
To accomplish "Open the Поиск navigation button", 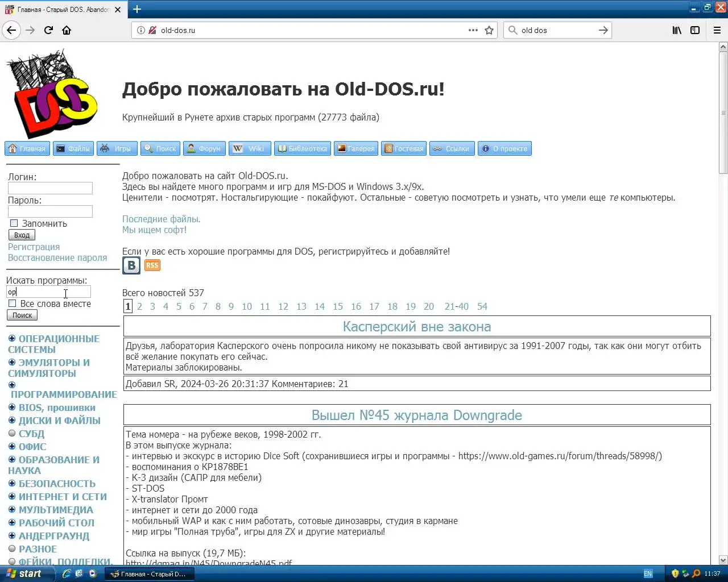I will [x=160, y=148].
